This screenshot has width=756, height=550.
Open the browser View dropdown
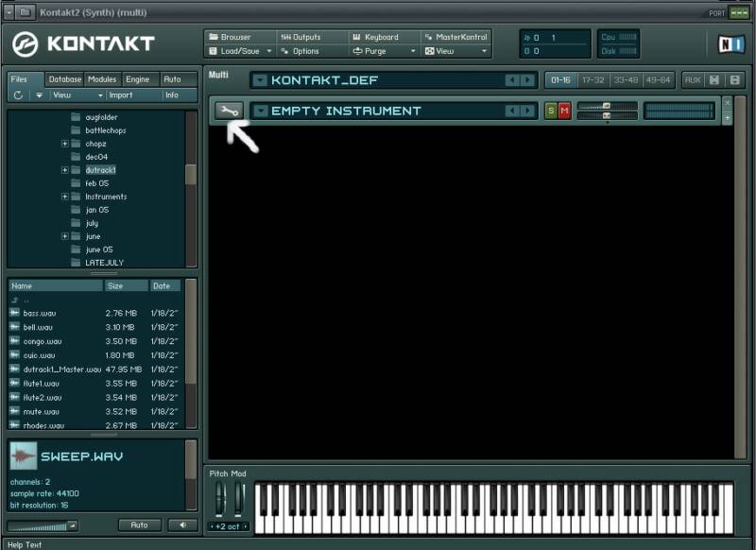(x=77, y=95)
